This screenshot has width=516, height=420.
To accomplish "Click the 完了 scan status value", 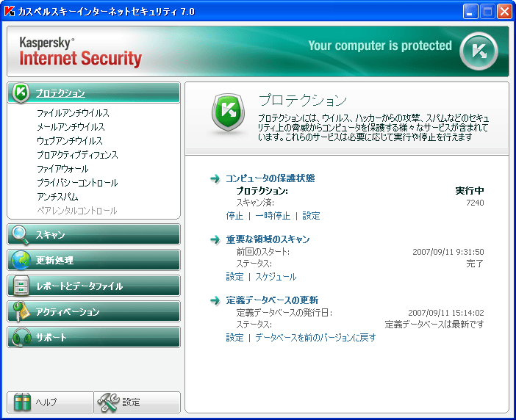I will (x=475, y=264).
